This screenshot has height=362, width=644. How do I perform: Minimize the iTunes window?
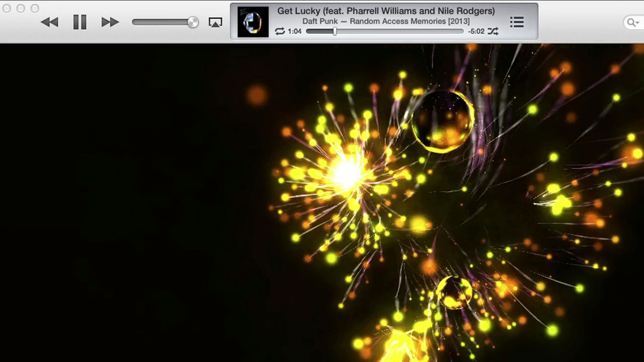[21, 8]
